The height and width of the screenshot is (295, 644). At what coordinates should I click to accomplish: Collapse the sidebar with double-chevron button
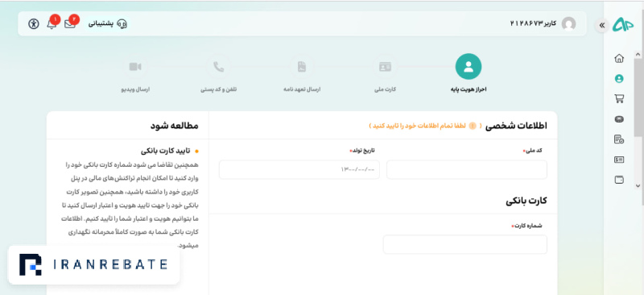tap(601, 26)
